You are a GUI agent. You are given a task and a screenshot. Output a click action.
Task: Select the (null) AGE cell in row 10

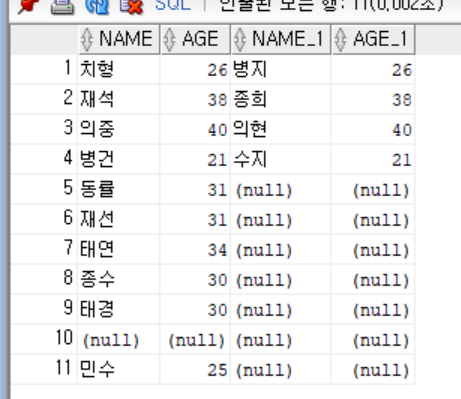(195, 339)
